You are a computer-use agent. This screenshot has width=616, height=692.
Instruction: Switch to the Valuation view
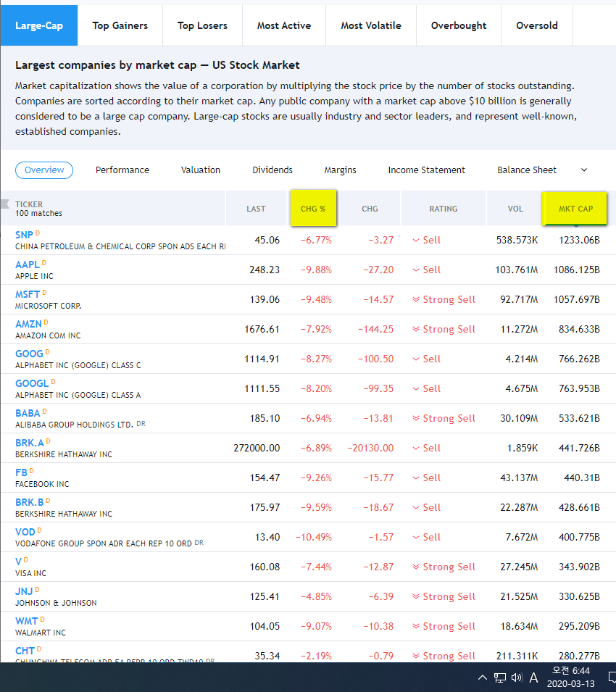200,170
